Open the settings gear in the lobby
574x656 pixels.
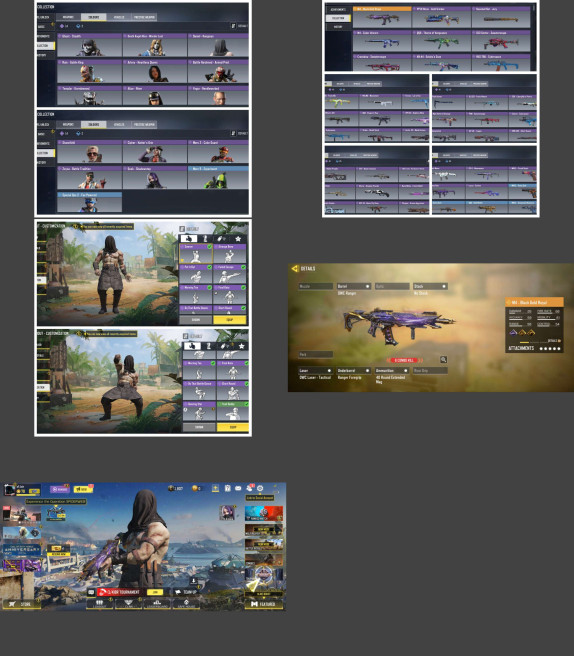coord(260,488)
